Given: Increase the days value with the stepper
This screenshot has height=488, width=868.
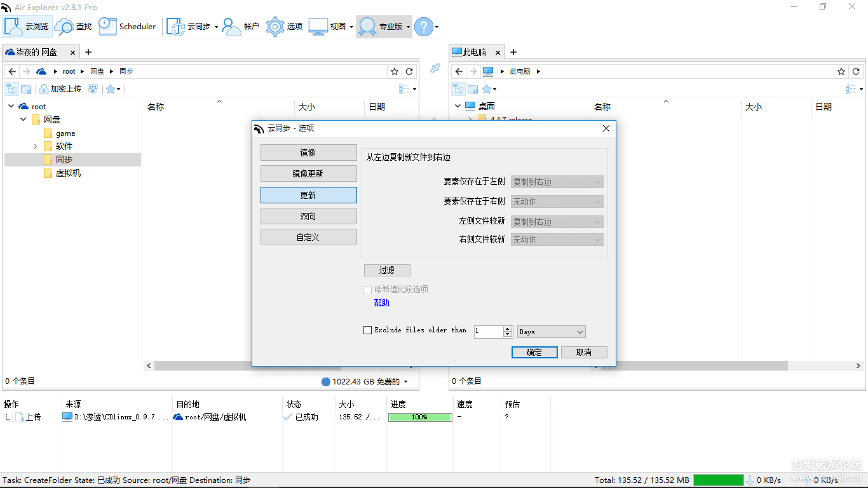Looking at the screenshot, I should point(507,329).
